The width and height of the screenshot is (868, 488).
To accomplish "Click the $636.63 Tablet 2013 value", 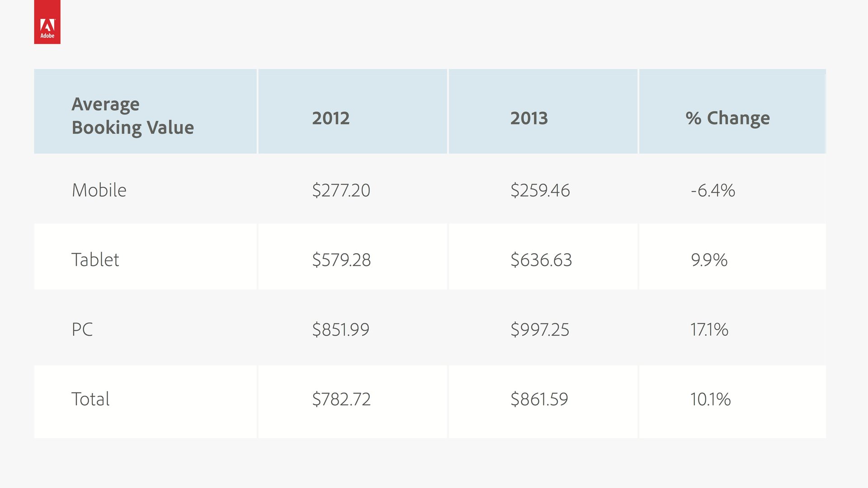I will click(541, 260).
